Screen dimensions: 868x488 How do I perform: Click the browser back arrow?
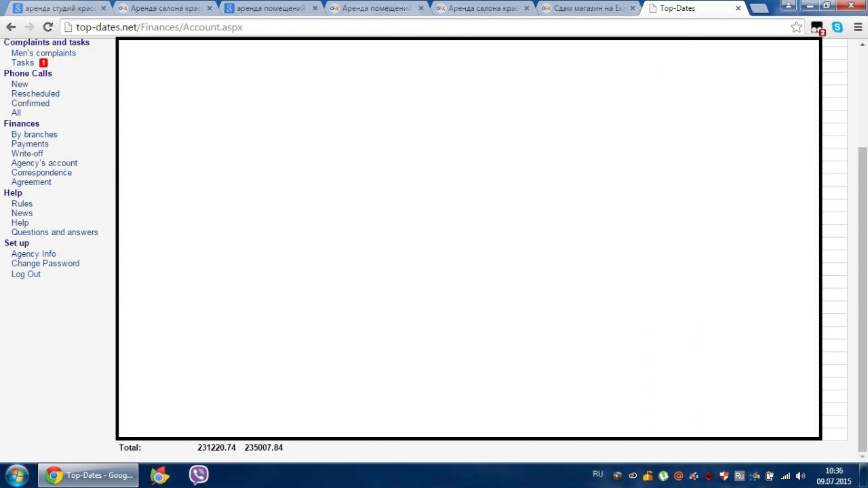pyautogui.click(x=11, y=27)
